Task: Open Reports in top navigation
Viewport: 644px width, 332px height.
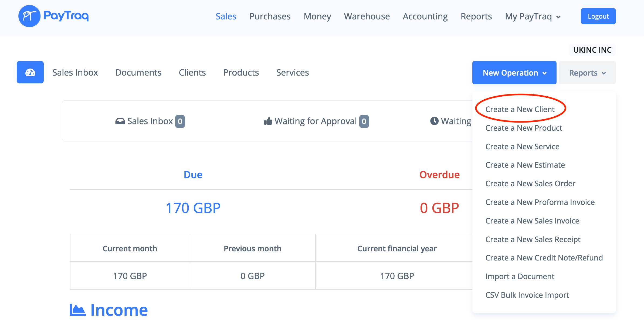Action: click(476, 16)
